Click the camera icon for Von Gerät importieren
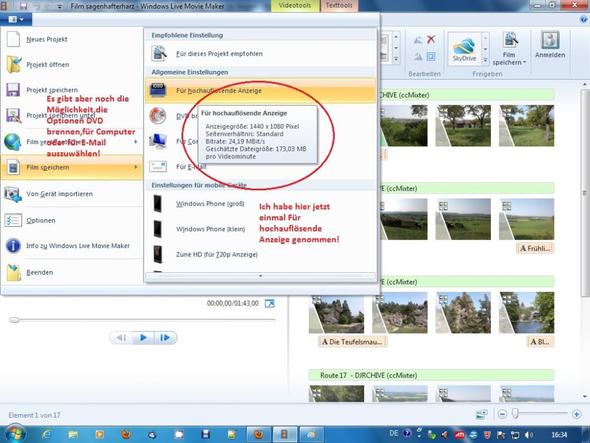 pos(13,194)
